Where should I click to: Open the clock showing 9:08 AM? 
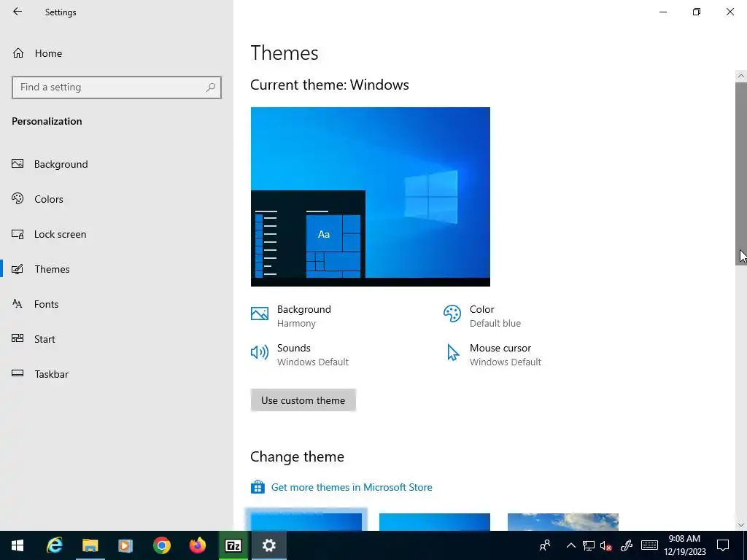(684, 545)
